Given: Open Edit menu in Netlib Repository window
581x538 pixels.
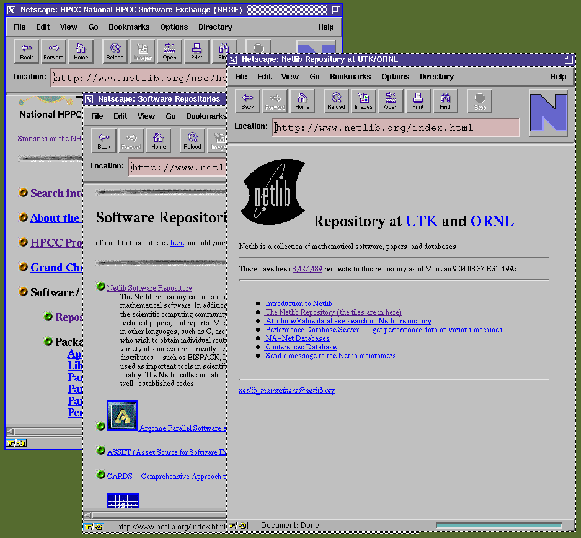Looking at the screenshot, I should pos(264,76).
